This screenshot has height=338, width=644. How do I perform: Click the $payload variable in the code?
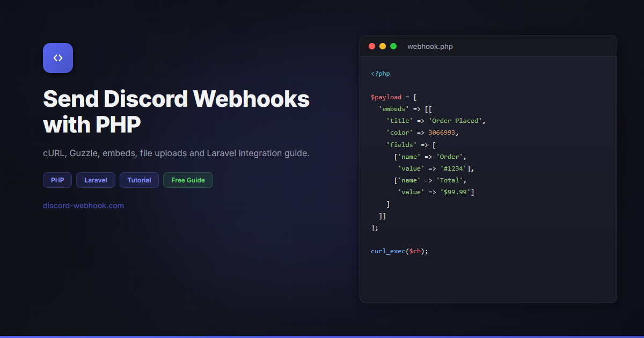[386, 97]
